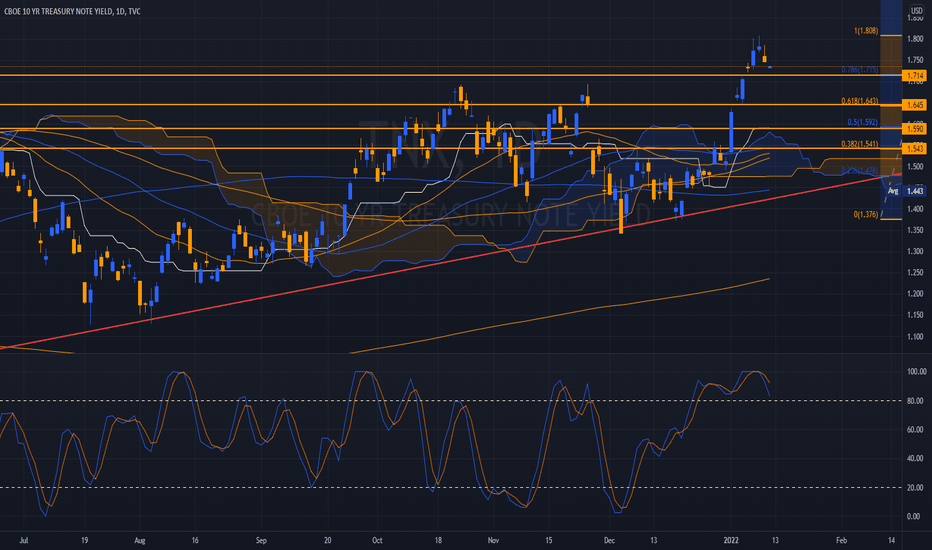This screenshot has height=550, width=932.
Task: Click the Feb date on time axis
Action: tap(841, 540)
